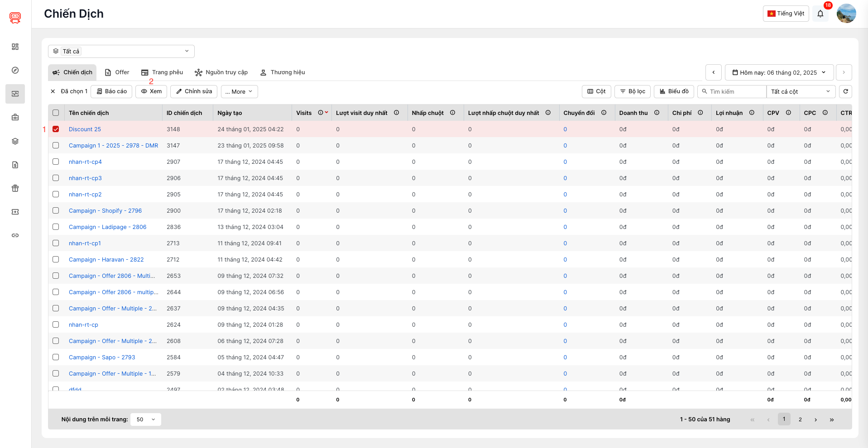Toggle the select-all checkbox in table header
868x448 pixels.
coord(56,113)
